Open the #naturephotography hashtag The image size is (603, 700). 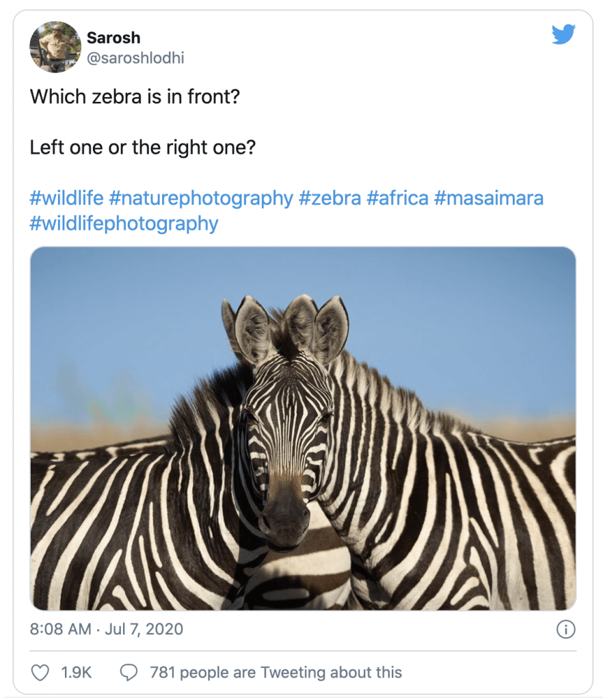click(x=201, y=198)
